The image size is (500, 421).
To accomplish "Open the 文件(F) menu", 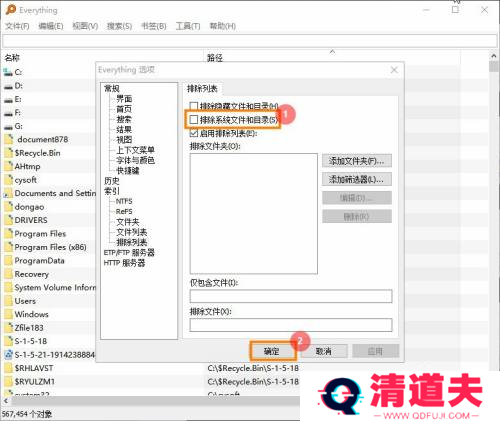I will [17, 26].
